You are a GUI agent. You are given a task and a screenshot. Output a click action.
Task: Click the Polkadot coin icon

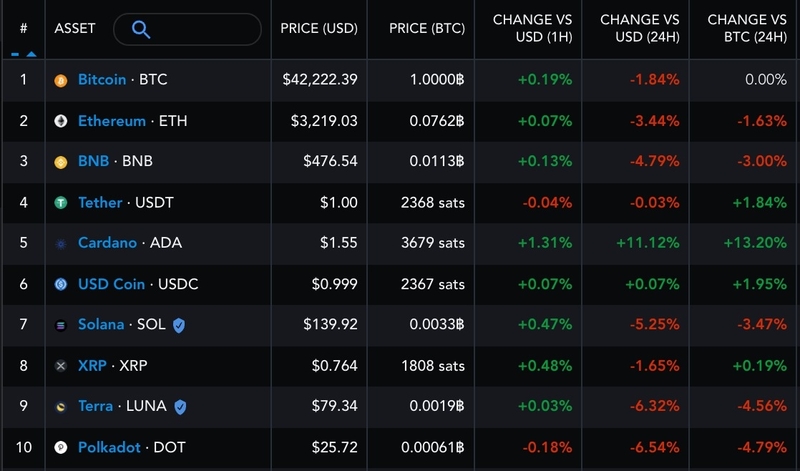(x=61, y=448)
